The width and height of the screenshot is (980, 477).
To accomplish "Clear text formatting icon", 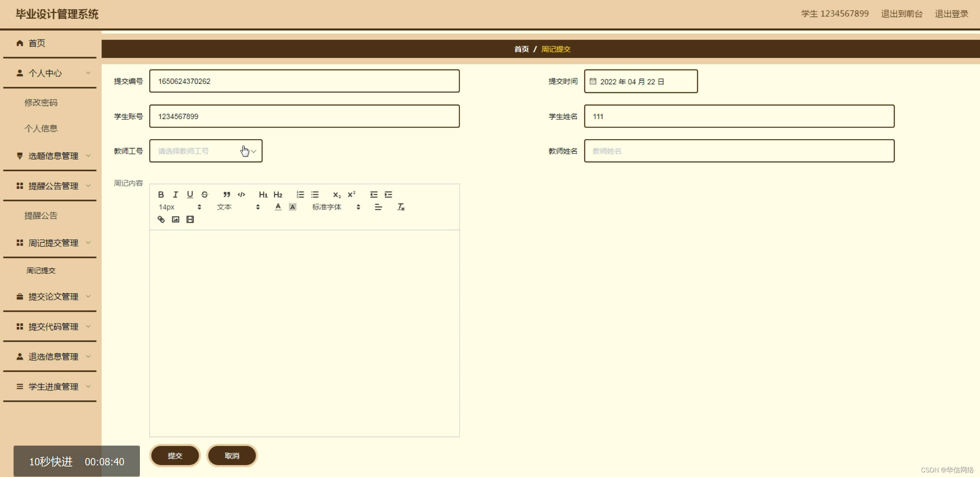I will tap(401, 207).
